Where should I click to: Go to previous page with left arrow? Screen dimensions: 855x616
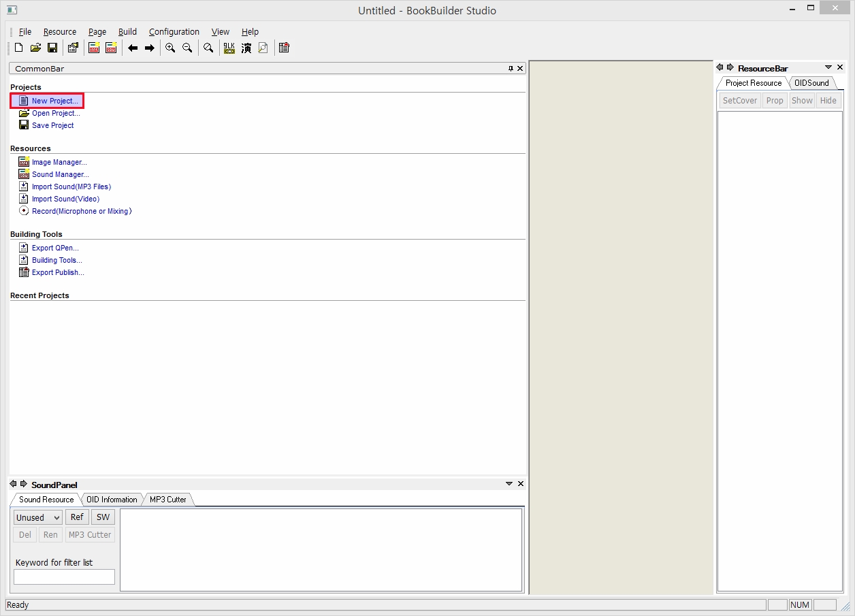pos(133,48)
